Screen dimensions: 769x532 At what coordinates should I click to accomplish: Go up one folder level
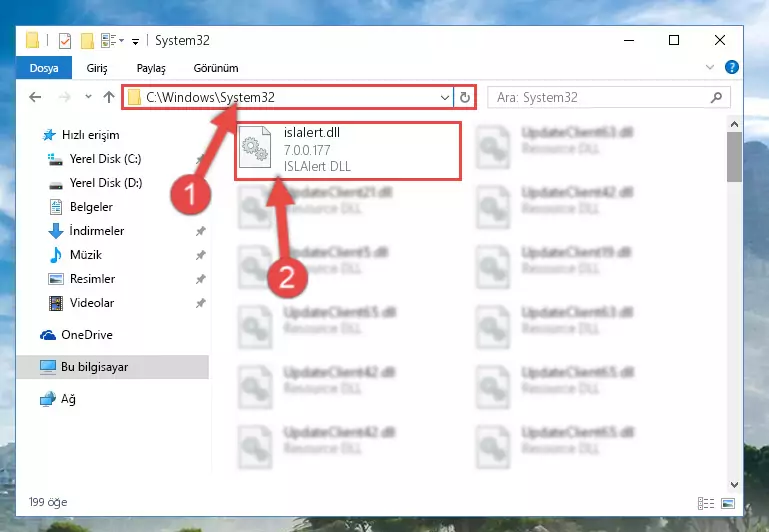pyautogui.click(x=109, y=97)
